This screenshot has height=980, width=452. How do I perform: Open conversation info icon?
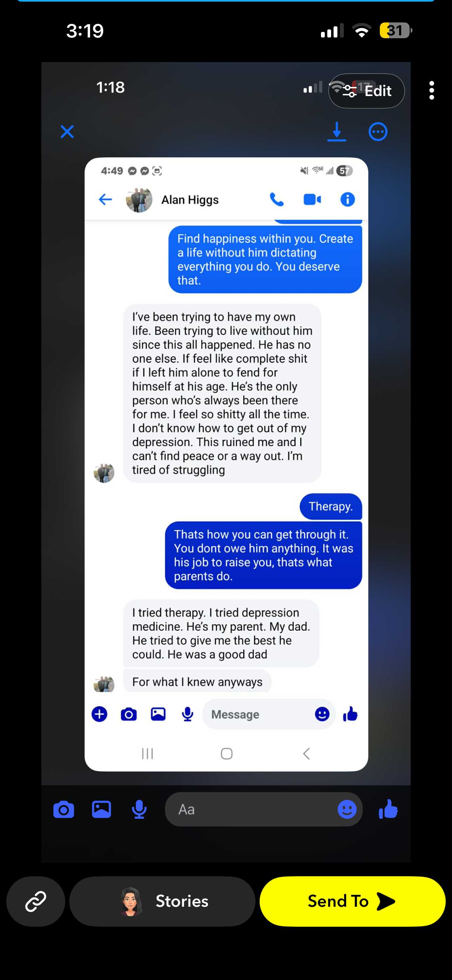click(347, 199)
